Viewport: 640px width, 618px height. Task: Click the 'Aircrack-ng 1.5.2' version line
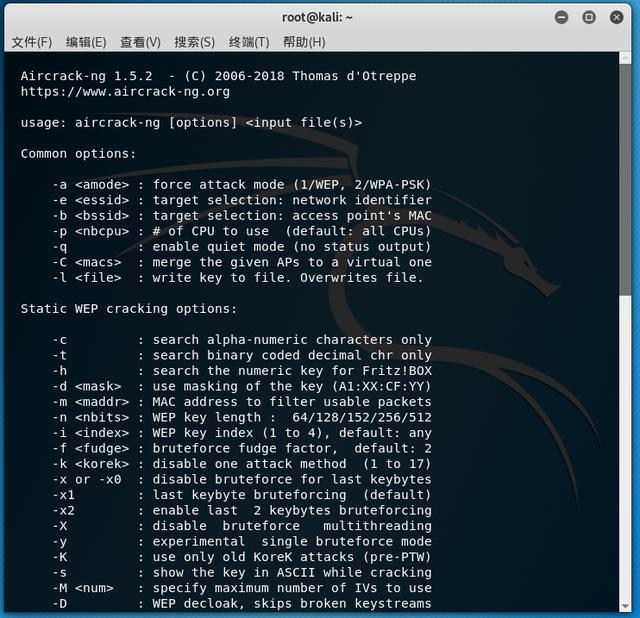[218, 76]
